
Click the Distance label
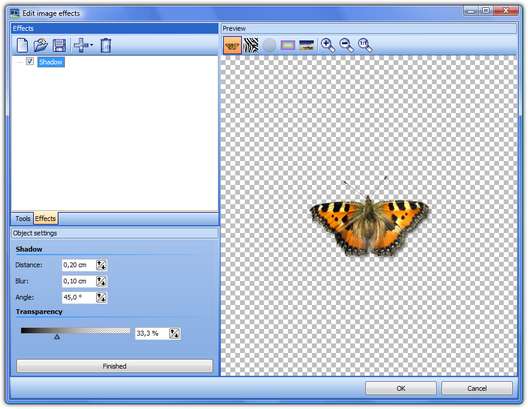point(29,265)
